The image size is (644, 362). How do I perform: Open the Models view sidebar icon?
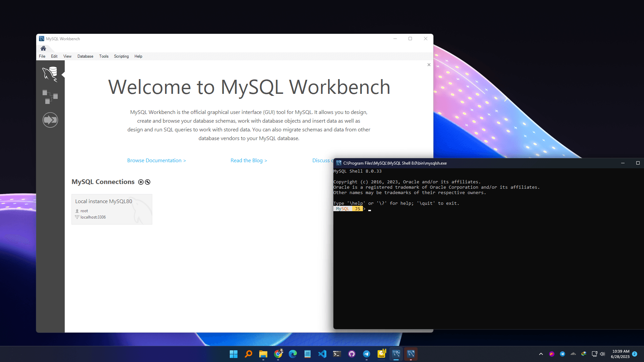click(50, 97)
